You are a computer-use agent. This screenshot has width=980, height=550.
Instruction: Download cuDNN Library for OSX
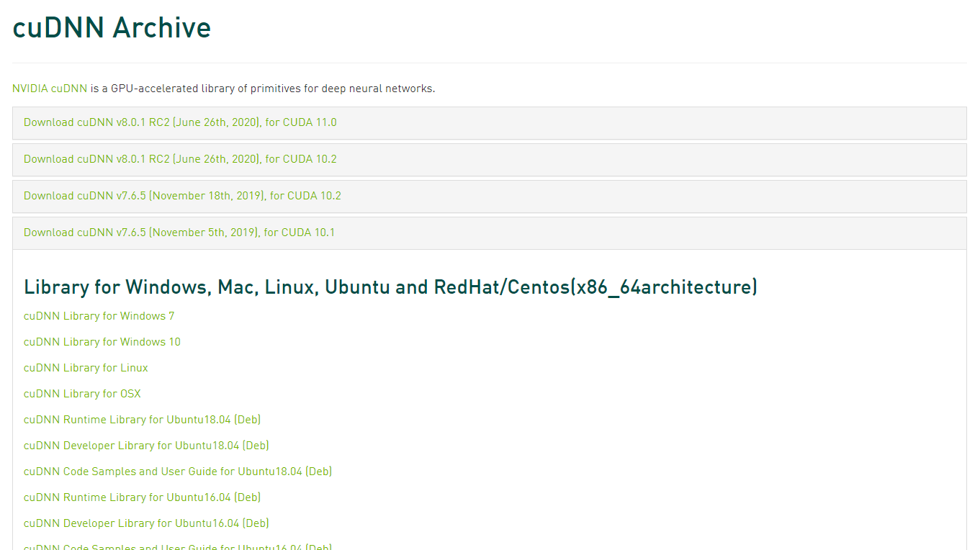click(82, 394)
